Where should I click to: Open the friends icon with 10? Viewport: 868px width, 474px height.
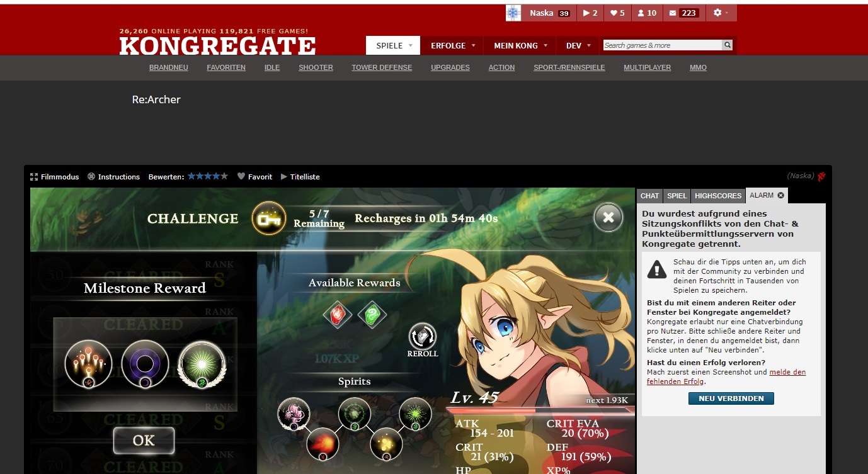tap(647, 13)
